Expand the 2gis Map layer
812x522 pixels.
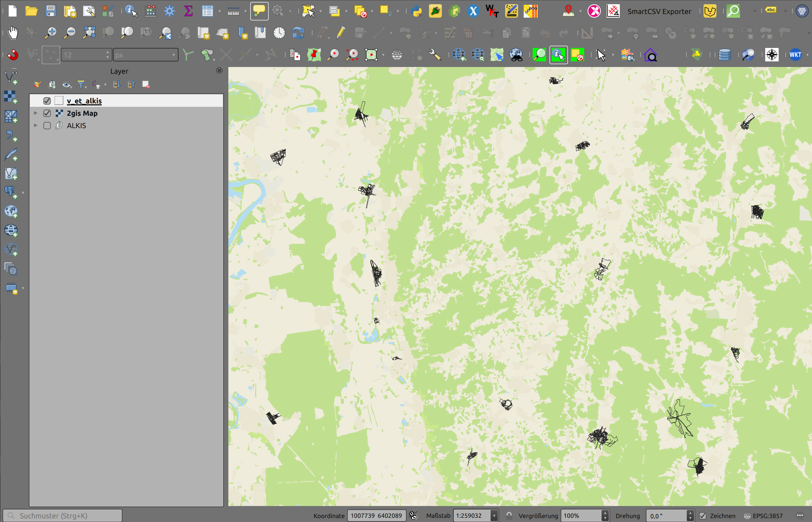36,113
